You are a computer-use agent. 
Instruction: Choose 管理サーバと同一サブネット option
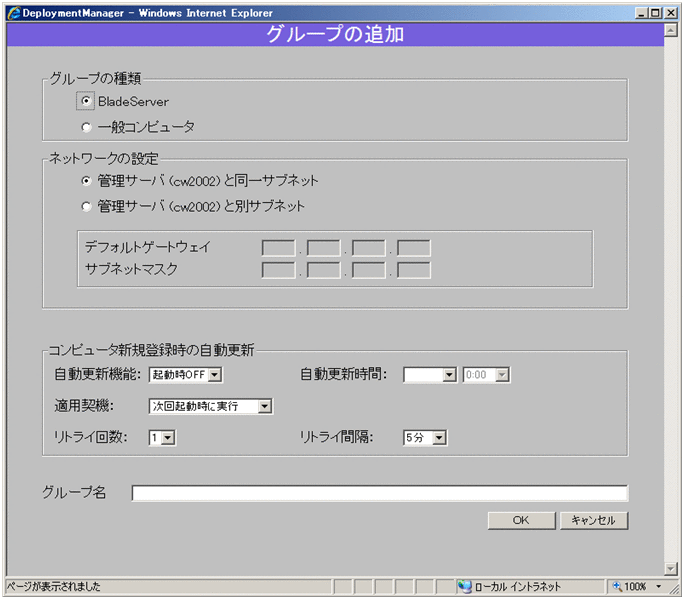coord(86,180)
